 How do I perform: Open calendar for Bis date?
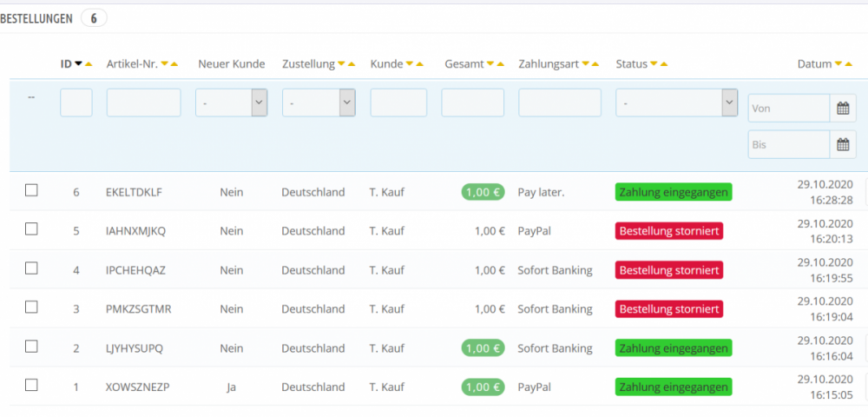pos(843,145)
